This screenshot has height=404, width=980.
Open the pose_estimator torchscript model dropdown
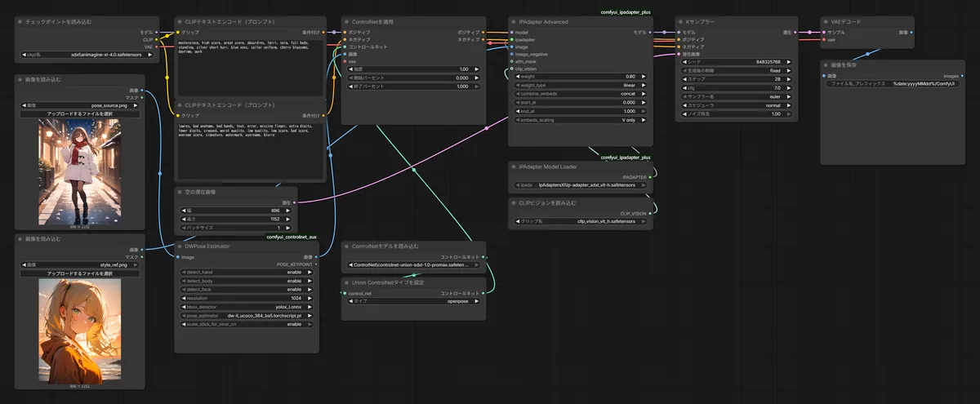[247, 315]
